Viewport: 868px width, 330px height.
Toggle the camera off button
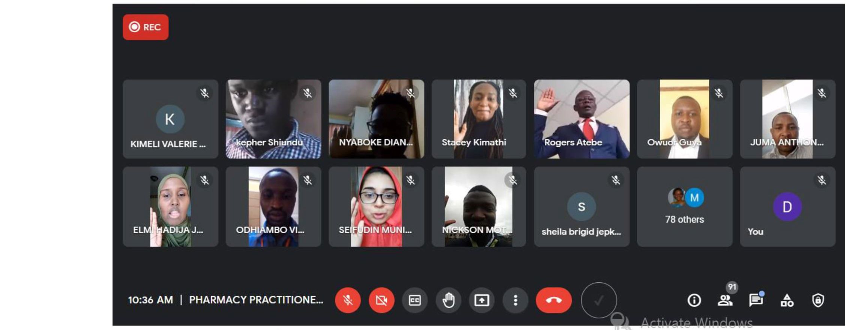(381, 300)
